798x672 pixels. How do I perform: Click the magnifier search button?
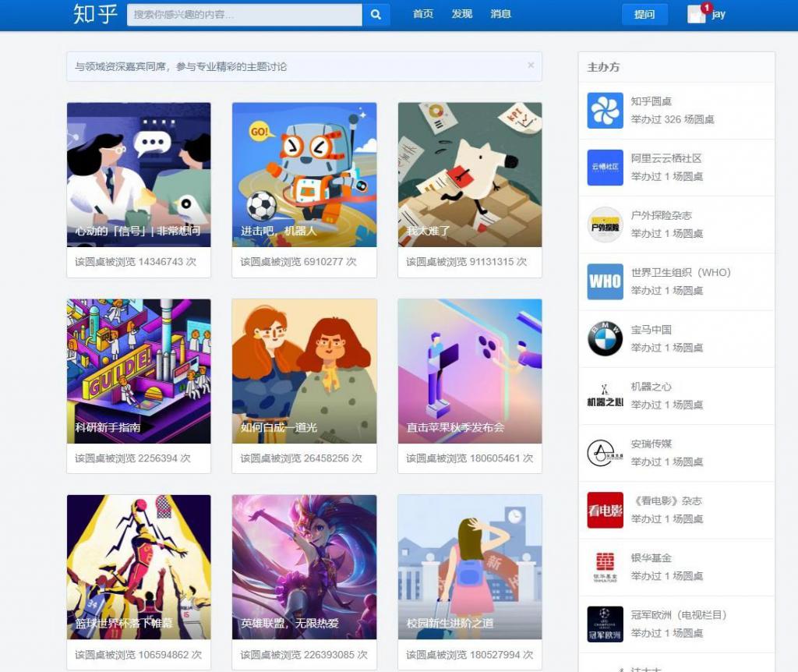[x=376, y=15]
